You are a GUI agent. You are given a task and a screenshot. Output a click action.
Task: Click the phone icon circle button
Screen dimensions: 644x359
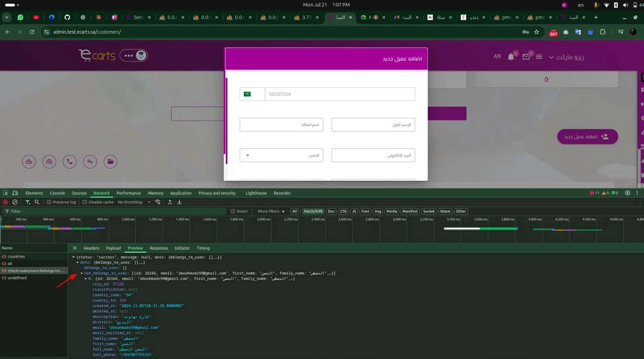click(x=70, y=162)
